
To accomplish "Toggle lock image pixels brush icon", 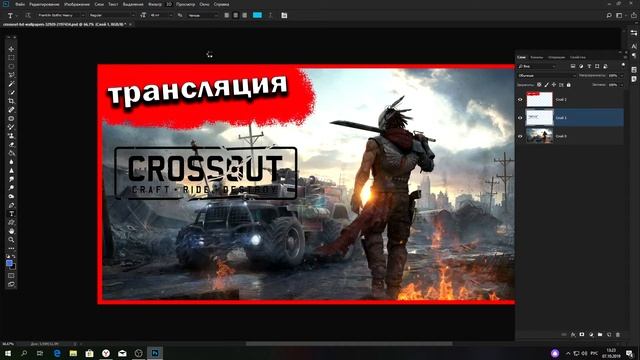I will click(x=547, y=85).
